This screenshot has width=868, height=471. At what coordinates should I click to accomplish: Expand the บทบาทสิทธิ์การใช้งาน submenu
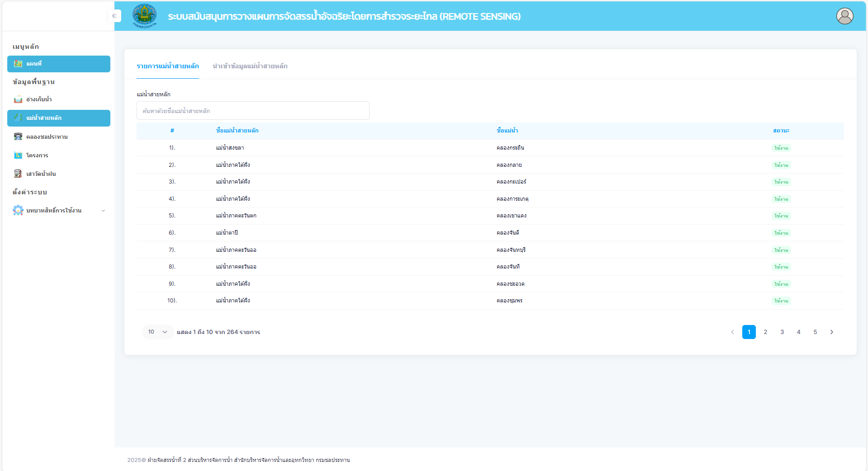click(103, 211)
